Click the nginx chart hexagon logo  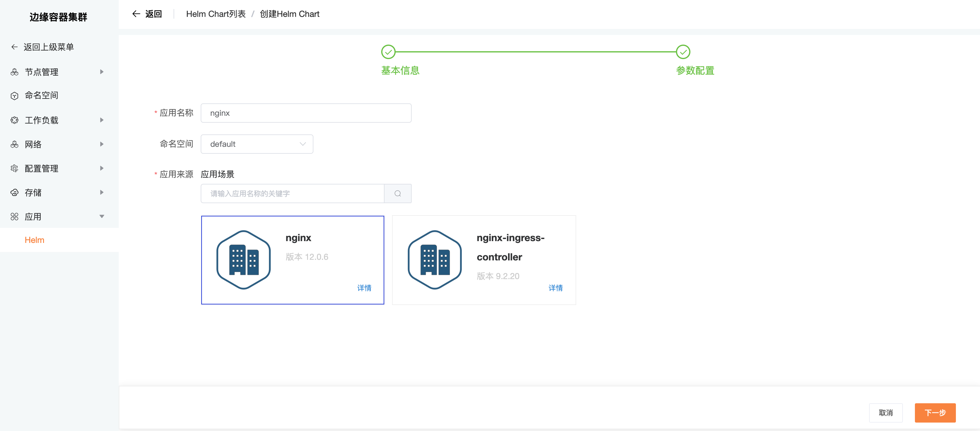coord(243,260)
